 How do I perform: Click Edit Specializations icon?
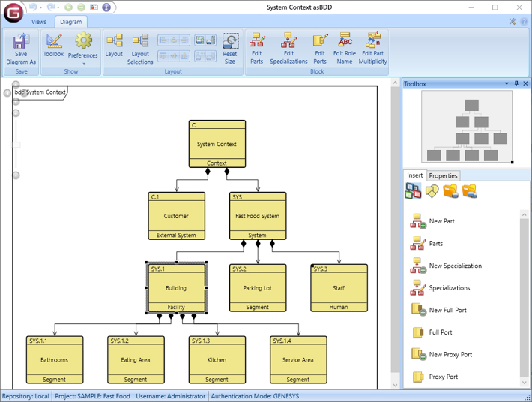click(x=288, y=46)
